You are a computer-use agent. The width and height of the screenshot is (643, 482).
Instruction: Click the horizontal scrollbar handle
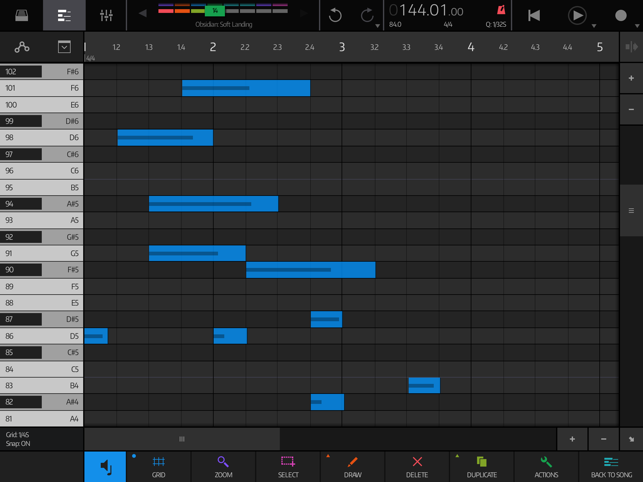[181, 439]
